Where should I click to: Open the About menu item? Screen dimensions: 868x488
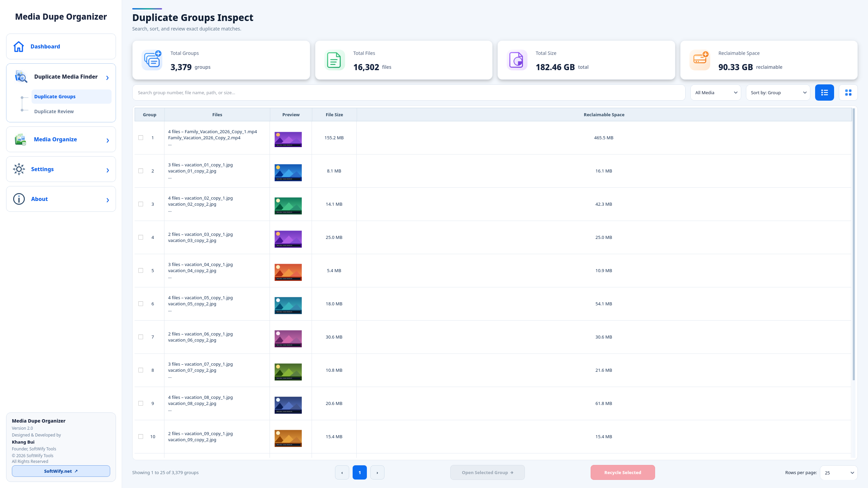point(61,199)
